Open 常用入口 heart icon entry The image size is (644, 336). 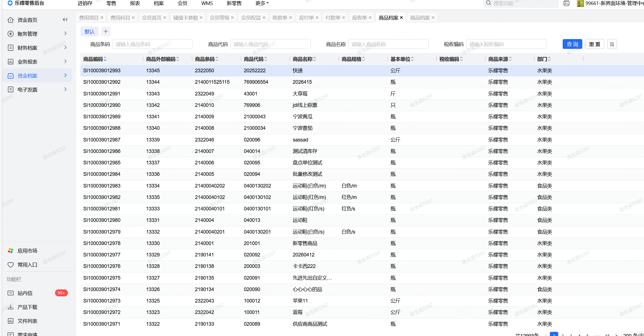pos(27,265)
